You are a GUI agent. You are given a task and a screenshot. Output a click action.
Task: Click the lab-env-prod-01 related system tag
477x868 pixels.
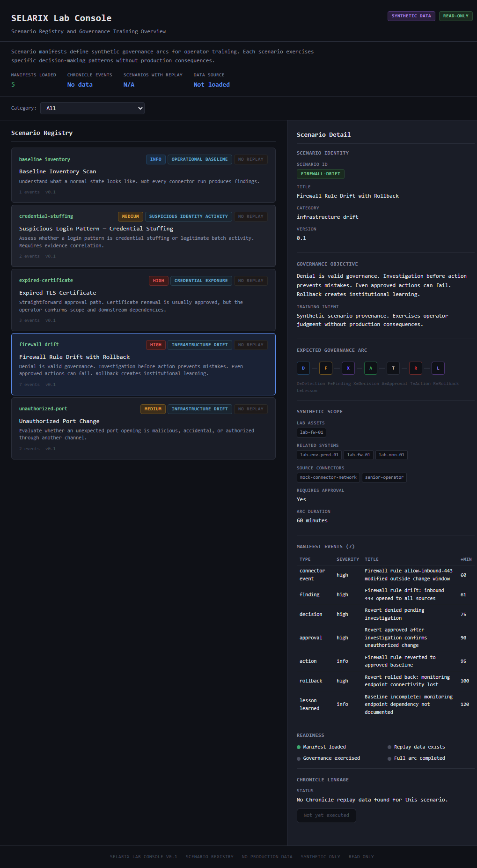click(x=319, y=455)
